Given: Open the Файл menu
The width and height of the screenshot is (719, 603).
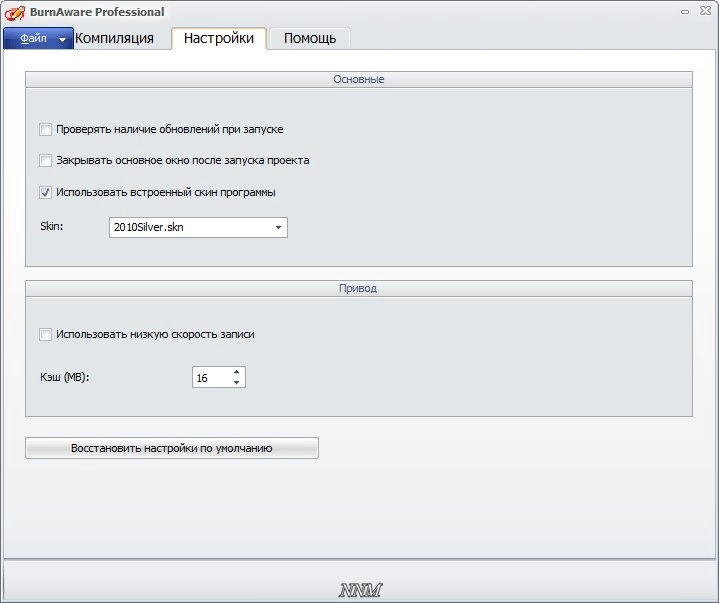Looking at the screenshot, I should click(x=39, y=39).
